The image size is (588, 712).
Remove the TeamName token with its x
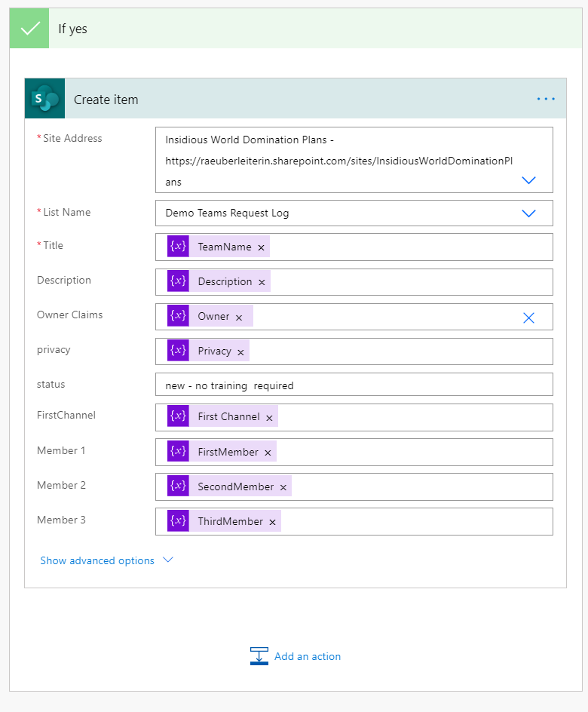click(261, 247)
